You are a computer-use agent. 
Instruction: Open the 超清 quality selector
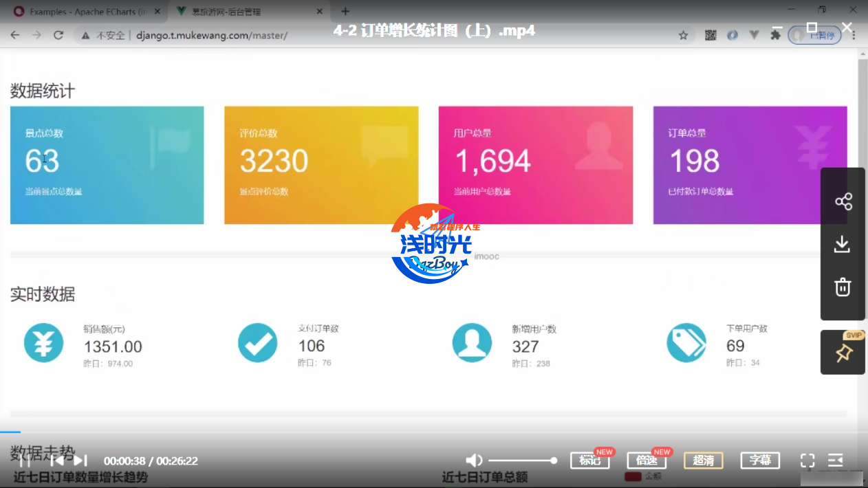703,461
